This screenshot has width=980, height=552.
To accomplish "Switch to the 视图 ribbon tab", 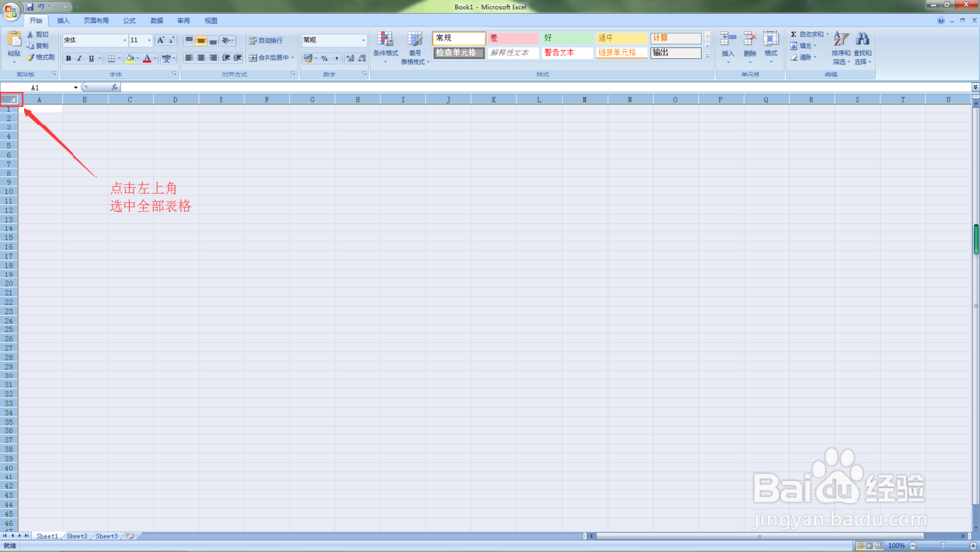I will point(211,21).
